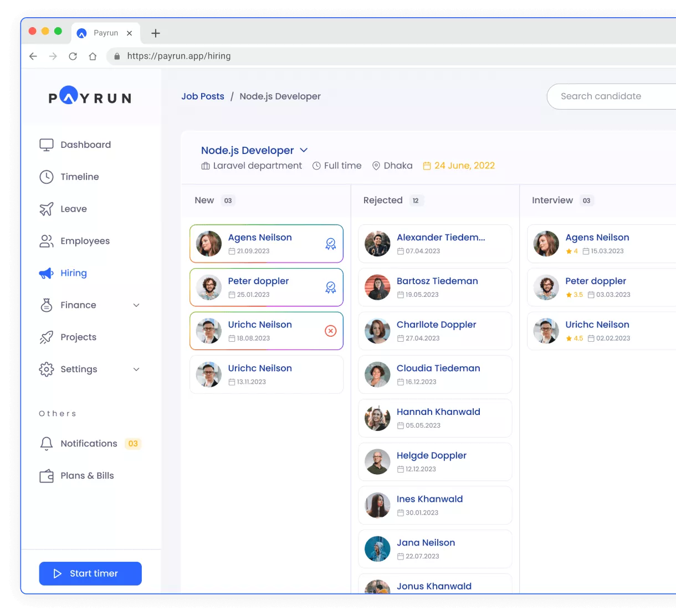Open a new browser tab
The height and width of the screenshot is (616, 676).
[155, 33]
